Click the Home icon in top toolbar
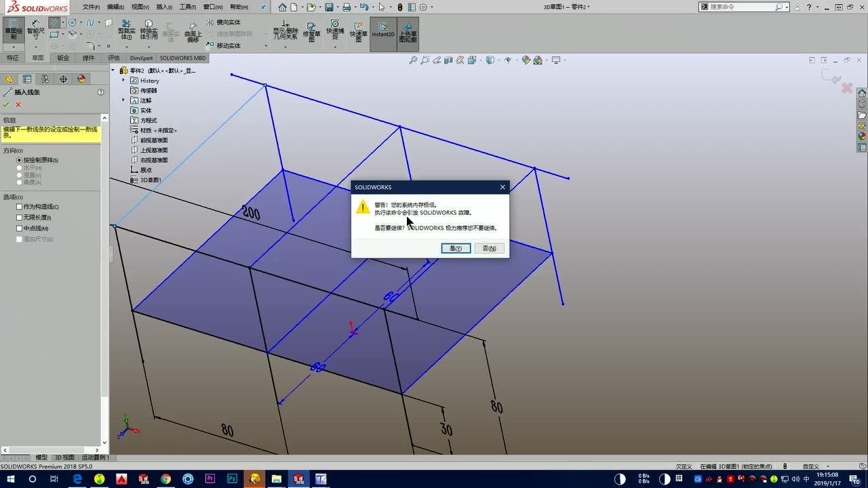 tap(283, 7)
